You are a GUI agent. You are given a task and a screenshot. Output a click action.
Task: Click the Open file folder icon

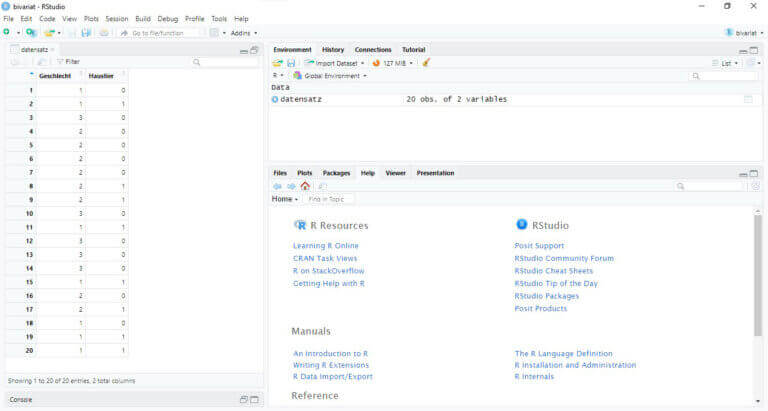click(x=49, y=33)
